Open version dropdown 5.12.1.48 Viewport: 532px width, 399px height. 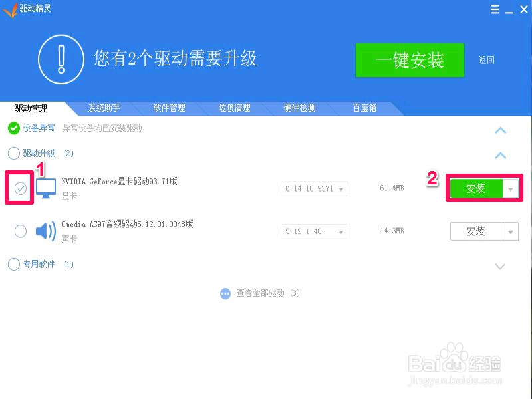point(315,231)
